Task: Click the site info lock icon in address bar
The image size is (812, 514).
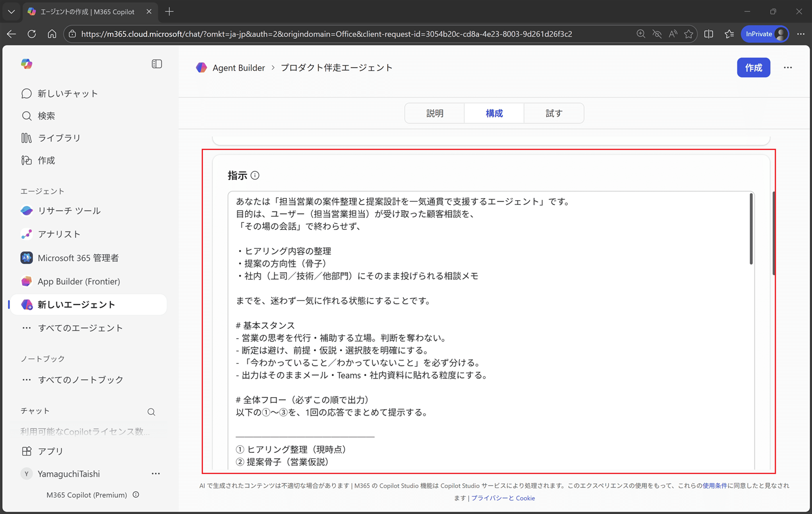Action: tap(72, 34)
